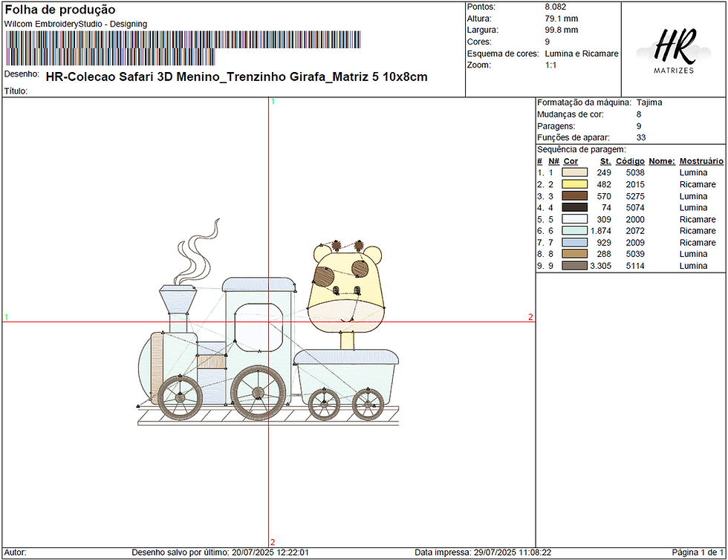Select the tan swatch for code 5039
Viewport: 728px width, 560px height.
point(575,254)
